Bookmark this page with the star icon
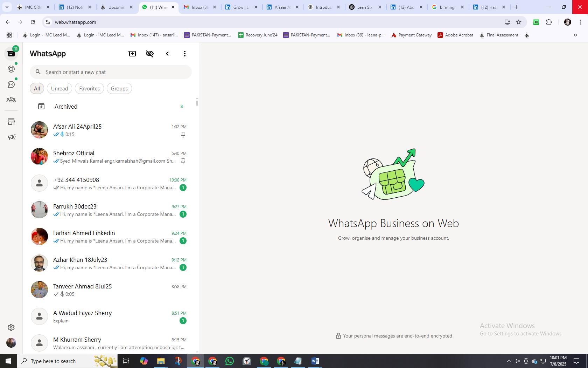This screenshot has width=588, height=368. [519, 22]
